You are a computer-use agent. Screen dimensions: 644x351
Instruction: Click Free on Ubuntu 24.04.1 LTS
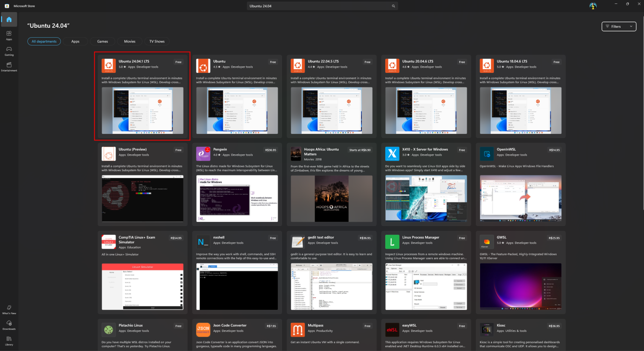[x=178, y=62]
